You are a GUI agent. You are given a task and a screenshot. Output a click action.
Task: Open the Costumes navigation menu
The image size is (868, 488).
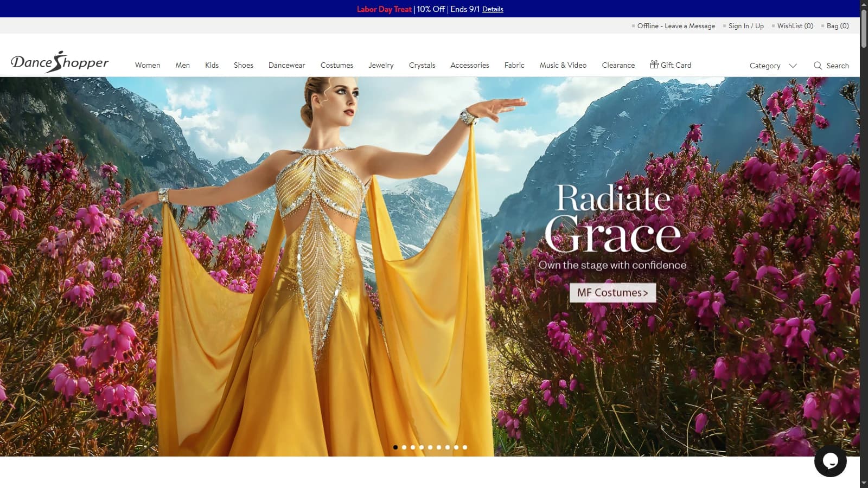point(336,65)
